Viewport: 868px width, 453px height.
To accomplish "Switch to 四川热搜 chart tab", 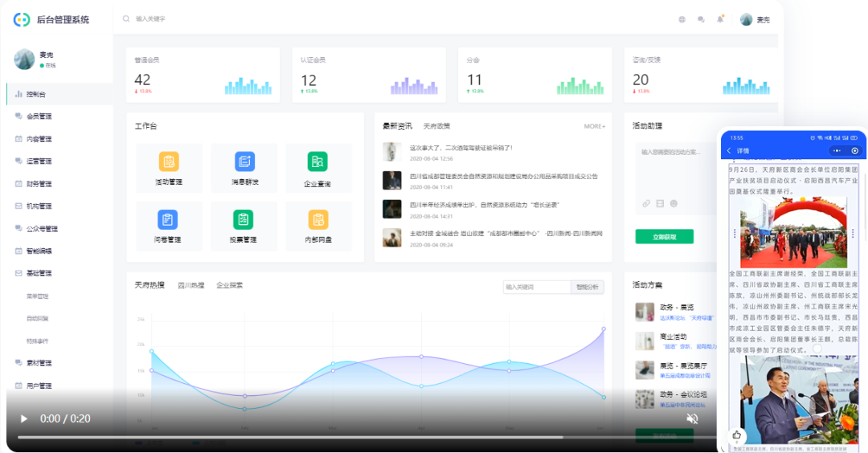I will coord(191,285).
